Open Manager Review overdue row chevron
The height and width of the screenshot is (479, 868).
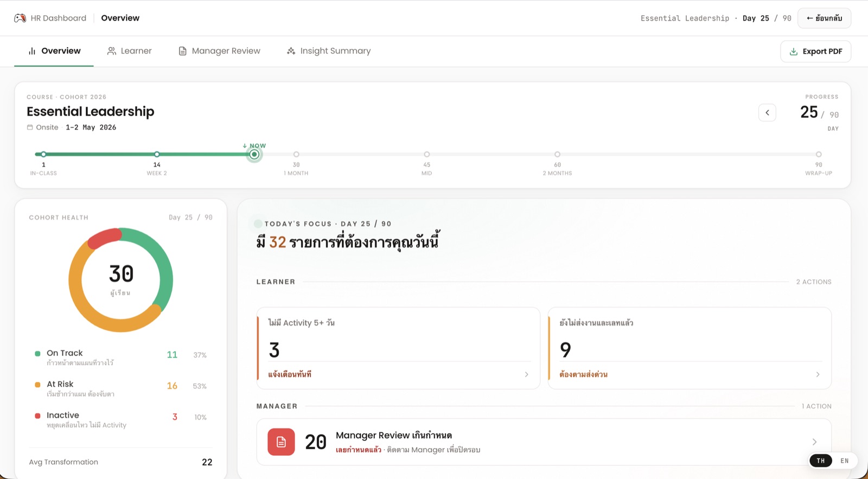click(814, 442)
